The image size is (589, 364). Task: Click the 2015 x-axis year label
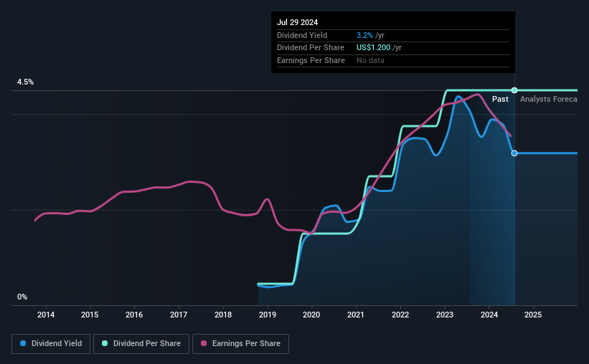pyautogui.click(x=90, y=315)
